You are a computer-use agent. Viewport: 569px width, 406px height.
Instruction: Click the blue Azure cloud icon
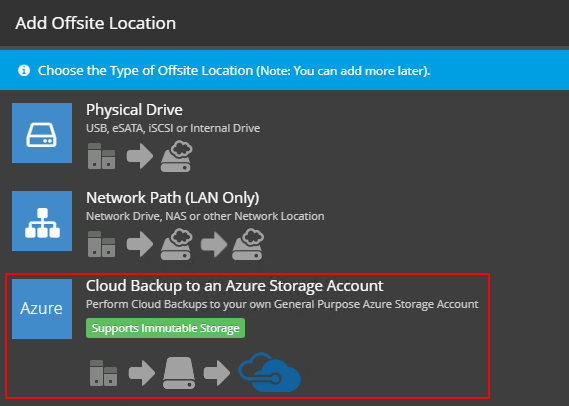coord(269,372)
